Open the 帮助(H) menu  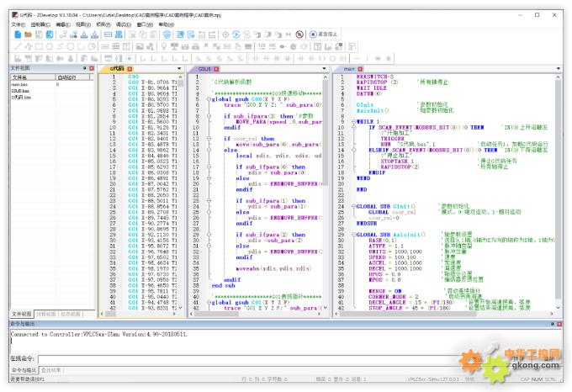point(166,24)
